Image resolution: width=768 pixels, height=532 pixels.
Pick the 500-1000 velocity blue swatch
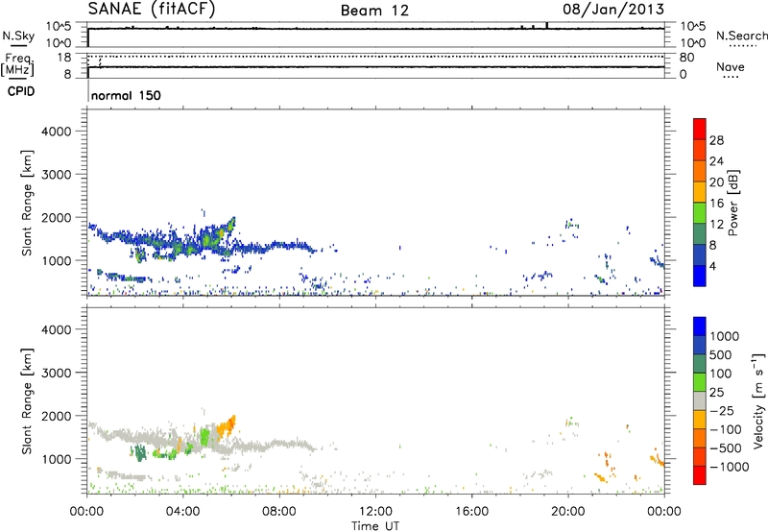tap(700, 345)
